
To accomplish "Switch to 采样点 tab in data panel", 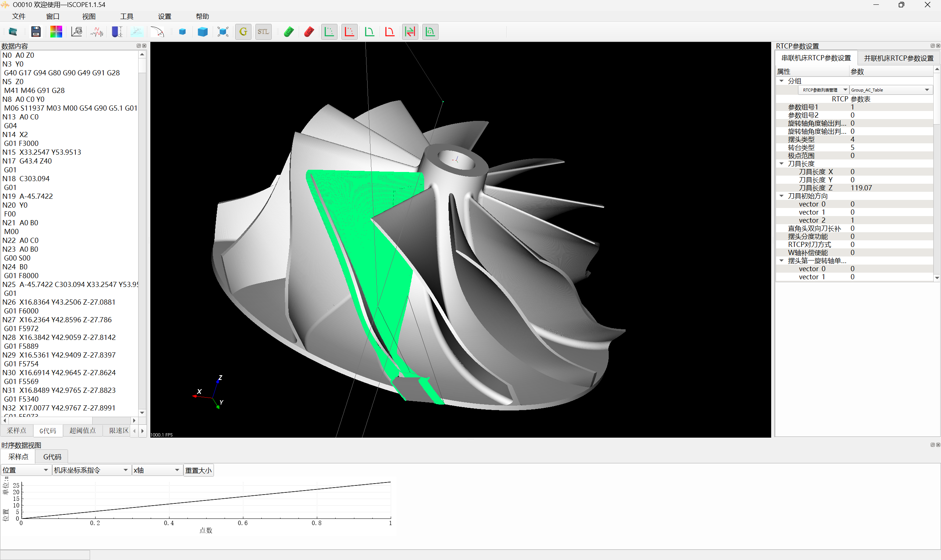I will coord(17,431).
